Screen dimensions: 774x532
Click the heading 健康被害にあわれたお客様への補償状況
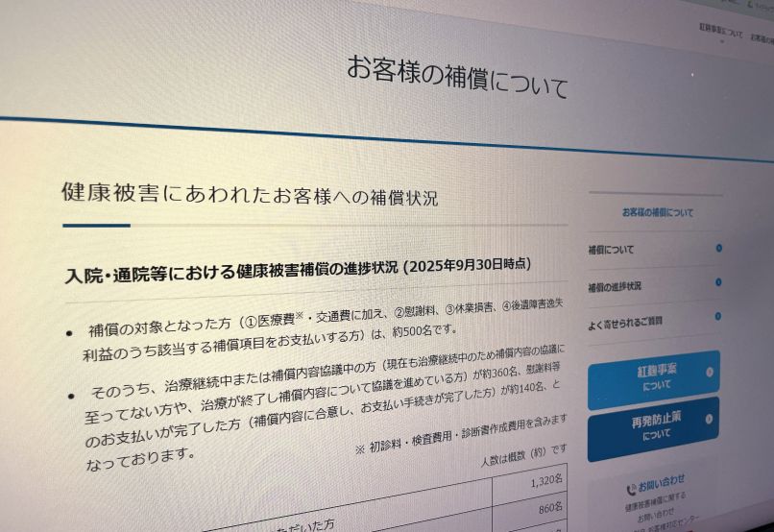pyautogui.click(x=250, y=194)
